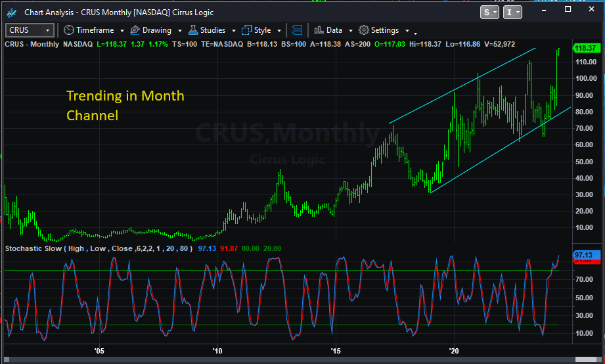Click the green 80.00 overbought level value
605x364 pixels.
click(250, 248)
